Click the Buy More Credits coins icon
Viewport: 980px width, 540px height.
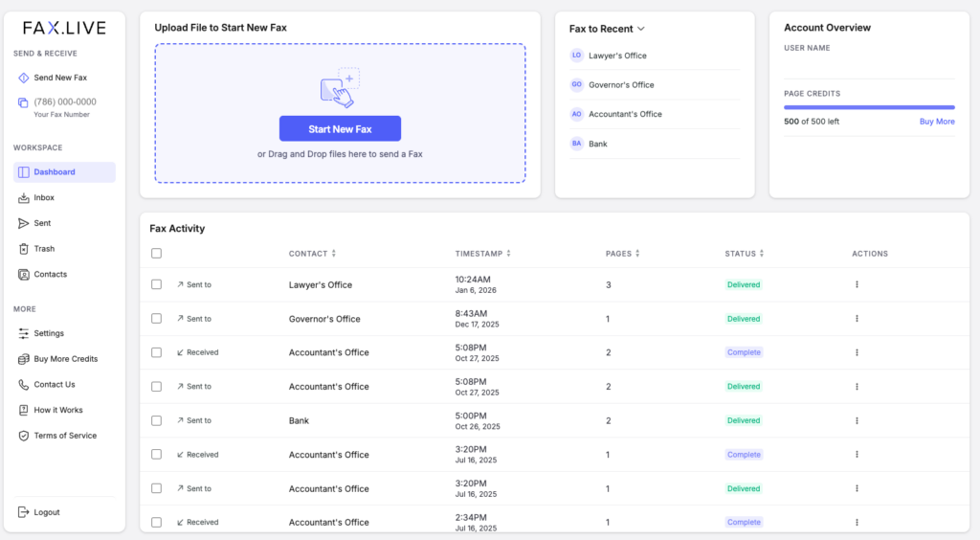coord(24,359)
